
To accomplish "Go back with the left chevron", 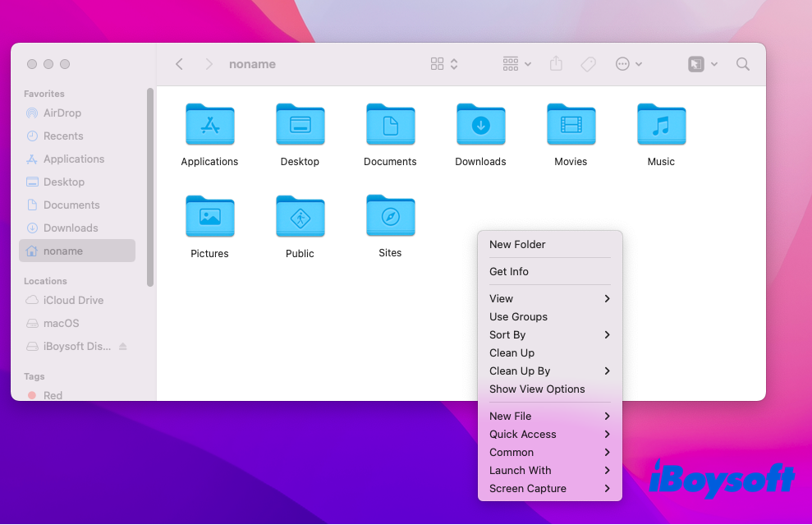I will [180, 64].
